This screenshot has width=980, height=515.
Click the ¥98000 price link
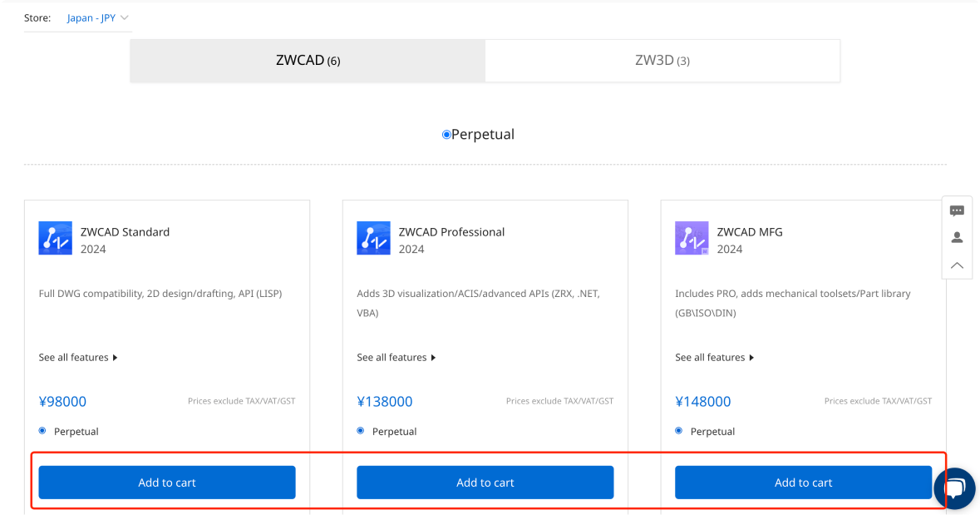point(64,400)
